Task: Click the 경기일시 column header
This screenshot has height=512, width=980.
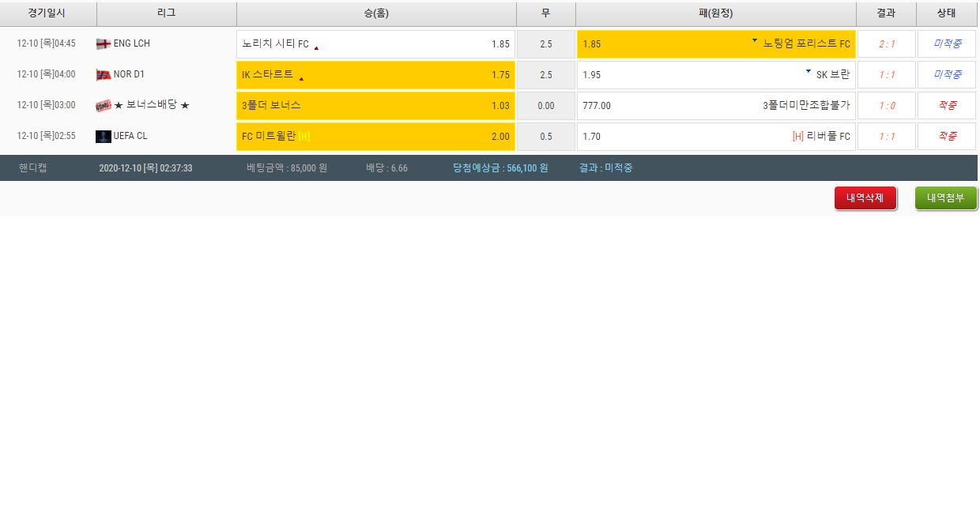Action: point(47,13)
